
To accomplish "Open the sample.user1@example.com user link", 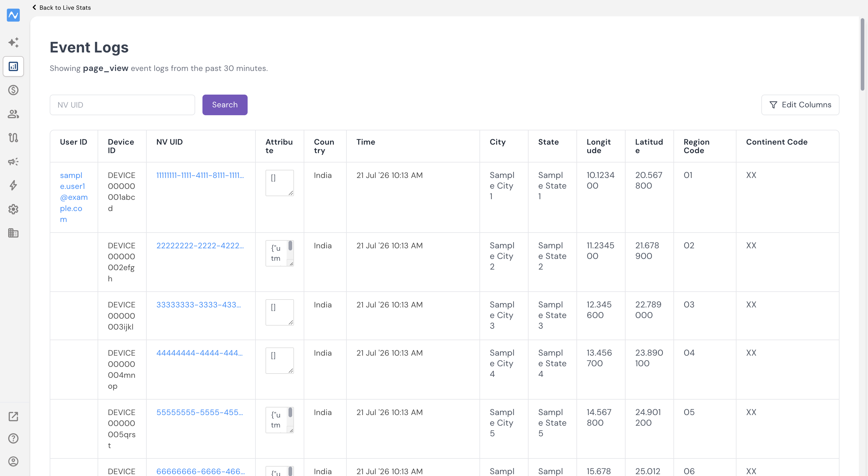I will (73, 197).
